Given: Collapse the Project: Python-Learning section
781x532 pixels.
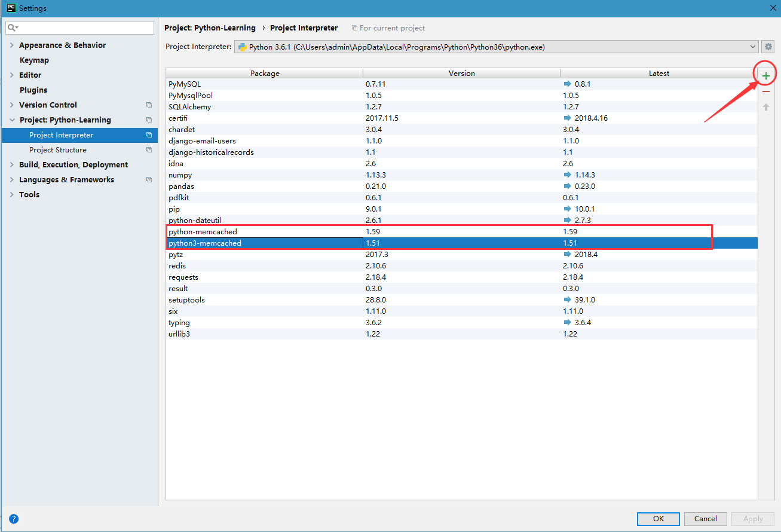Looking at the screenshot, I should [12, 120].
